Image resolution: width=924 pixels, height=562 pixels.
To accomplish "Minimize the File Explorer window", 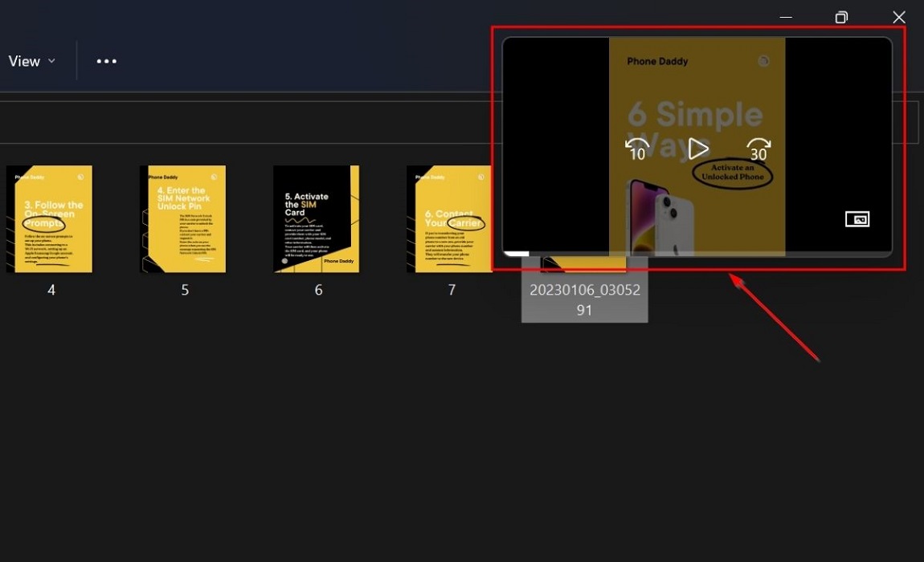I will click(785, 17).
